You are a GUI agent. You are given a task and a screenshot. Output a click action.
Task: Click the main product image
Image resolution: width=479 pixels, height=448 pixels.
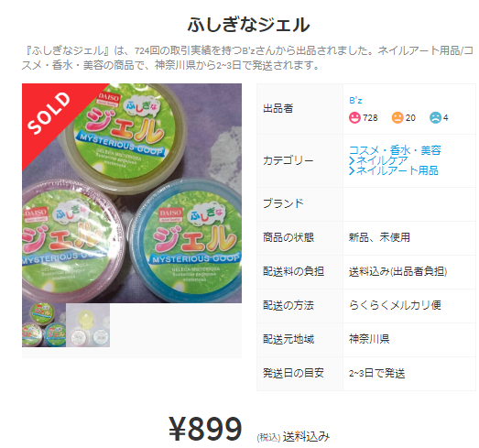pos(132,193)
